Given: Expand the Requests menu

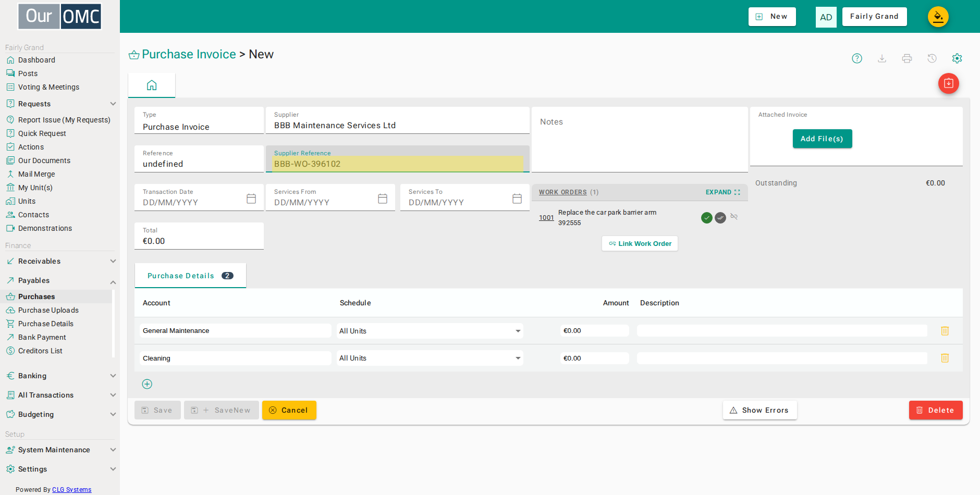Looking at the screenshot, I should tap(60, 104).
